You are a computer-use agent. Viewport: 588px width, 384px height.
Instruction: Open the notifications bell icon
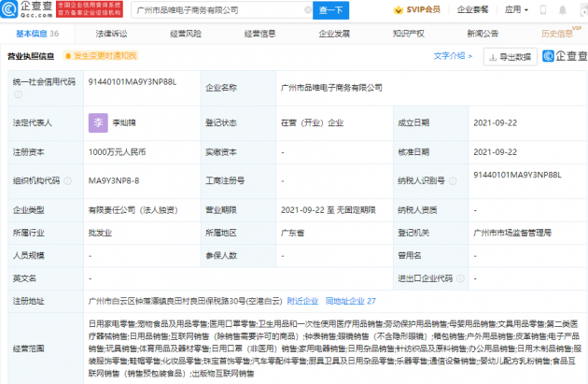pos(563,10)
